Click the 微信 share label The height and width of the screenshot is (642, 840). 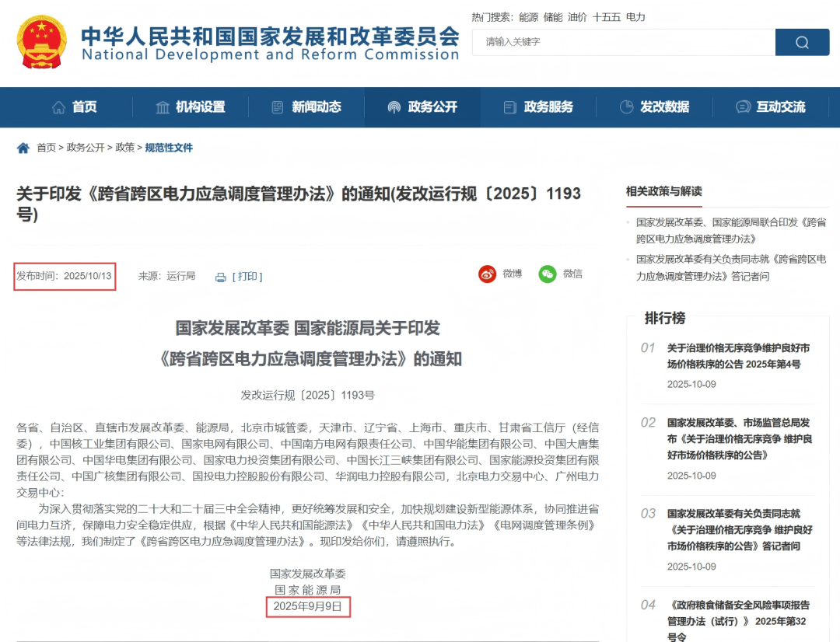(x=572, y=274)
